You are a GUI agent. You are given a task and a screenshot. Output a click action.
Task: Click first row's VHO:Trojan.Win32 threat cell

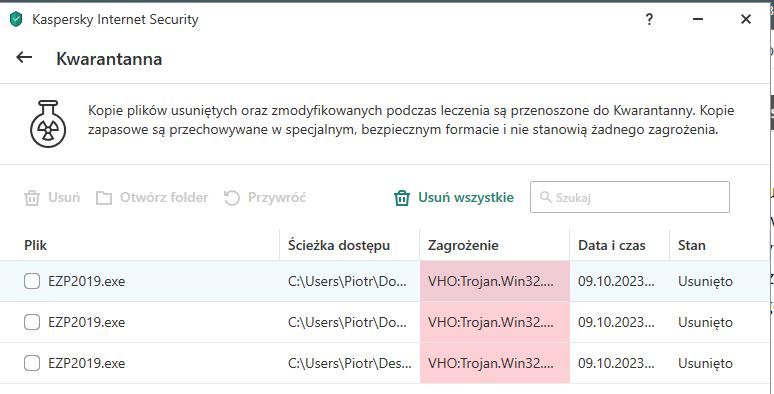pos(495,281)
